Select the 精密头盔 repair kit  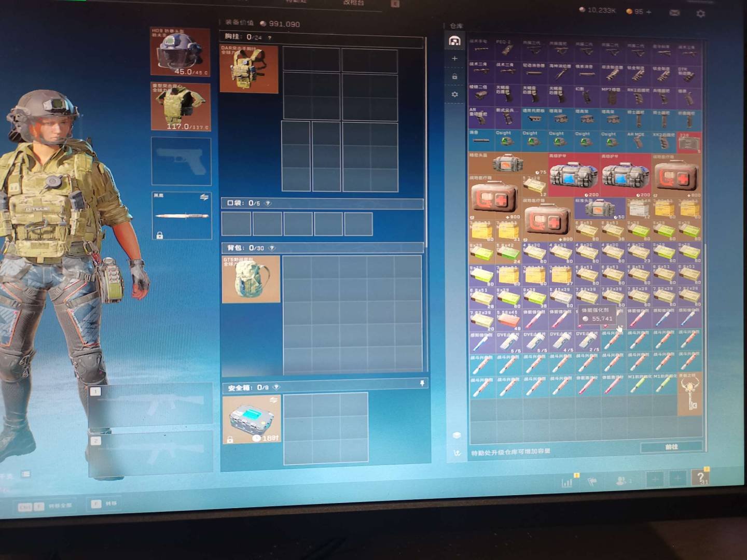(x=507, y=164)
